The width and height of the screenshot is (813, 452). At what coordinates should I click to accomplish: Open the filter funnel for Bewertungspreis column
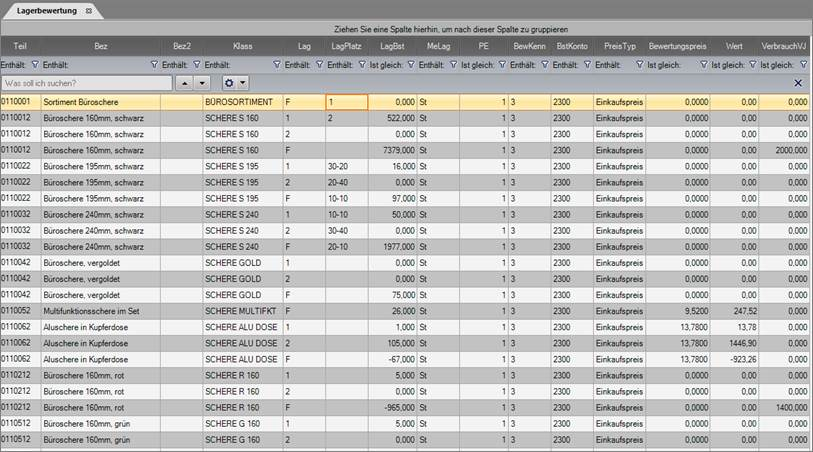point(702,64)
